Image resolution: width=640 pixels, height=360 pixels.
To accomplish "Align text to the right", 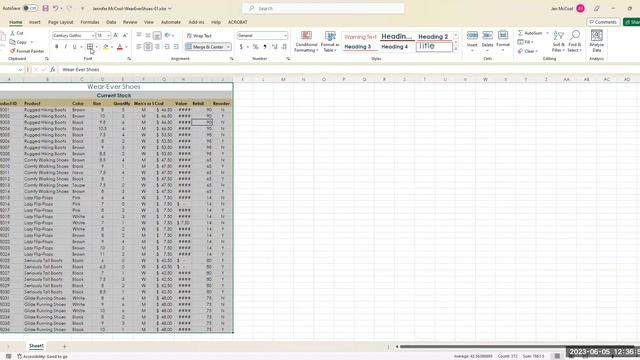I will coord(157,47).
